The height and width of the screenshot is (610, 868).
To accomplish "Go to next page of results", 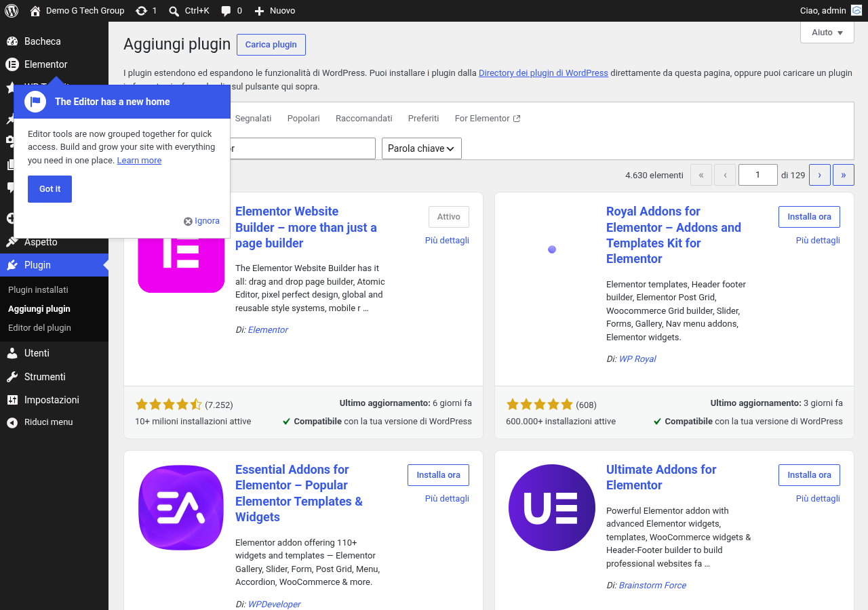I will tap(820, 175).
